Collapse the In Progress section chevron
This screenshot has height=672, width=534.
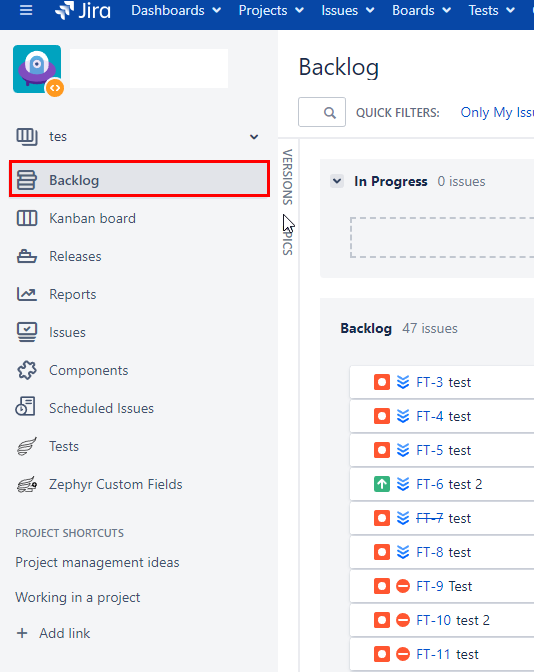337,181
